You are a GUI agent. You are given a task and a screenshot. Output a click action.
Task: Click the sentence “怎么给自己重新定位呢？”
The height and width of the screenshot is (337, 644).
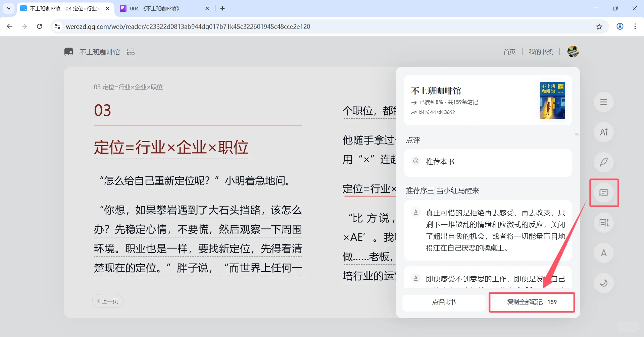point(160,181)
